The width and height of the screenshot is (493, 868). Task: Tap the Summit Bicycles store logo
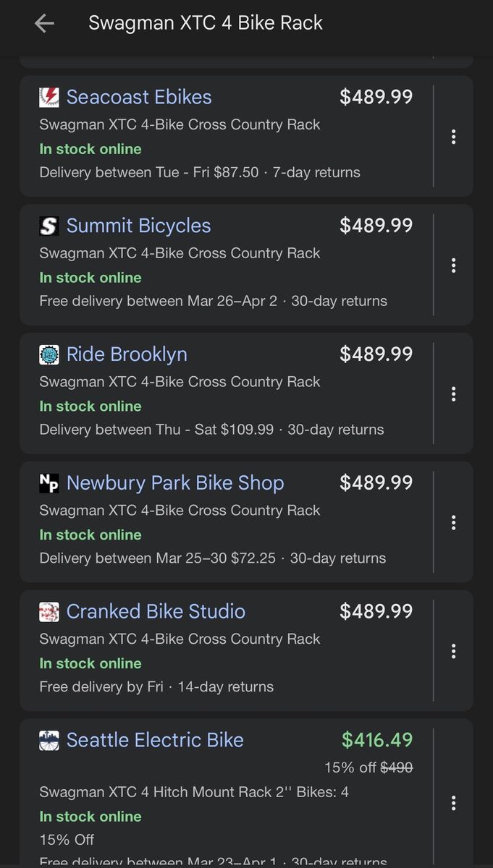pyautogui.click(x=49, y=226)
